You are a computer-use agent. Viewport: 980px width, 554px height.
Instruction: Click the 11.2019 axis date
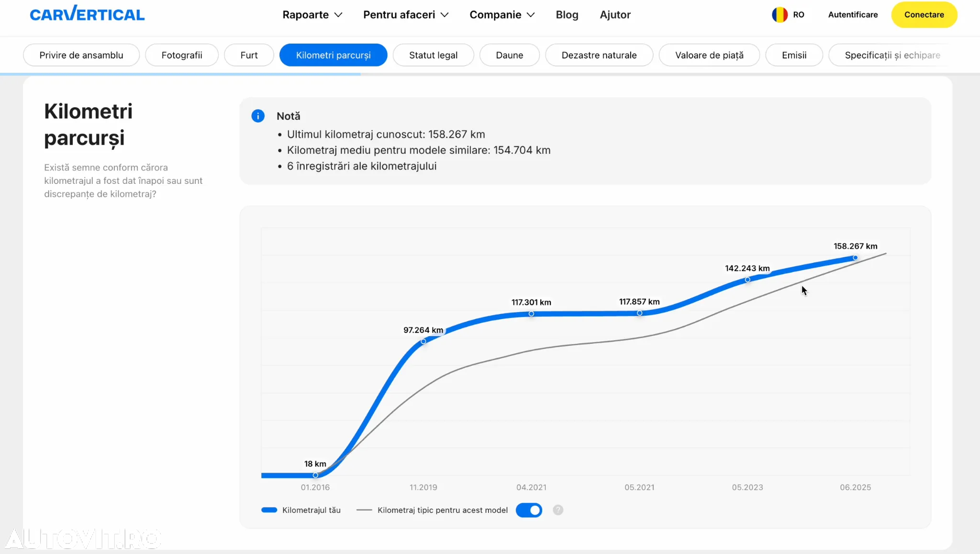pos(423,487)
